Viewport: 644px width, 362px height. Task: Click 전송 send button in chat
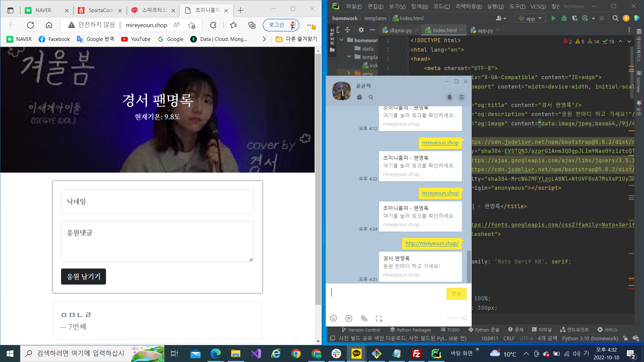(456, 294)
